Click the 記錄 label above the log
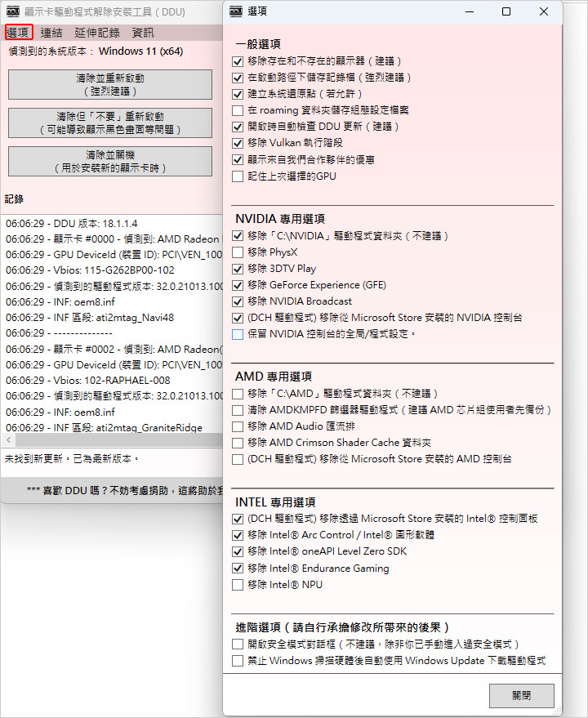The width and height of the screenshot is (588, 718). [x=14, y=199]
